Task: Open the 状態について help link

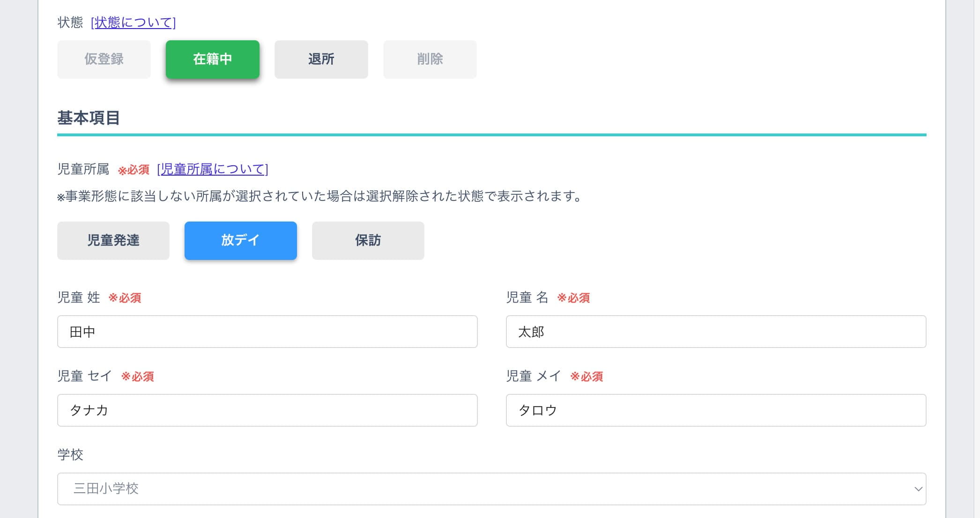Action: [134, 22]
